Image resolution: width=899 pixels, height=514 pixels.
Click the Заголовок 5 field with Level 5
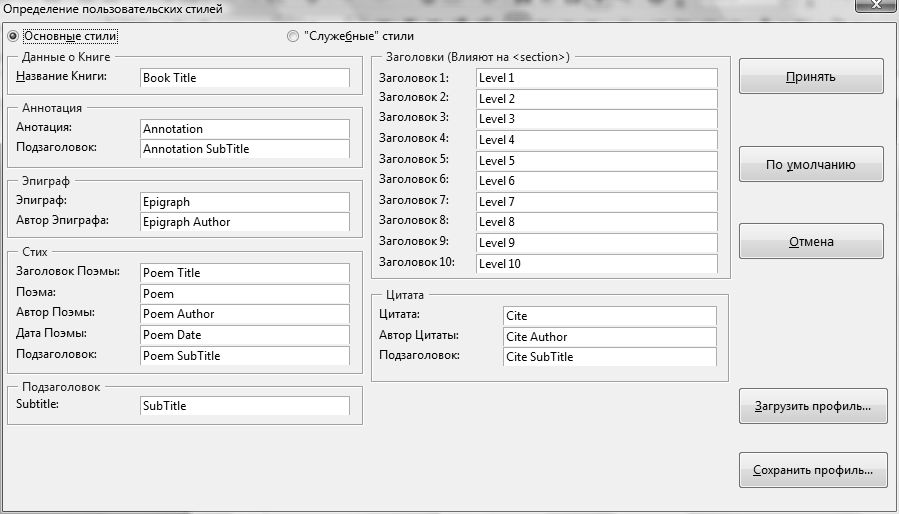(x=597, y=161)
